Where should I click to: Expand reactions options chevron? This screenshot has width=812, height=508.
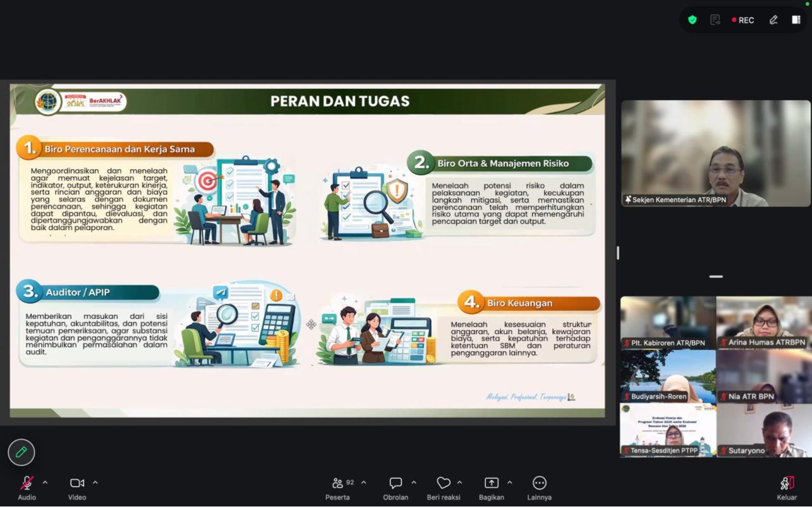459,482
